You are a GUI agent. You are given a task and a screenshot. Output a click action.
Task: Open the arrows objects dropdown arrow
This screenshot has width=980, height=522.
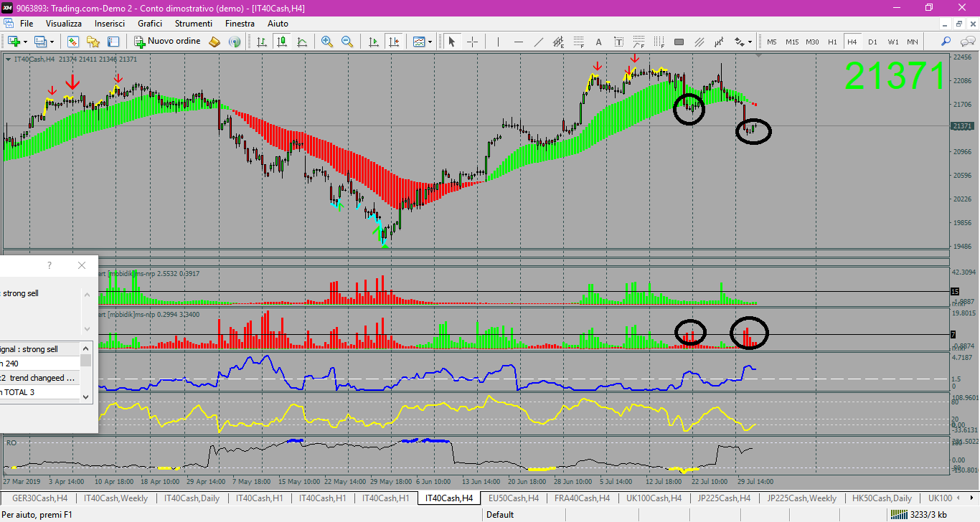(750, 42)
